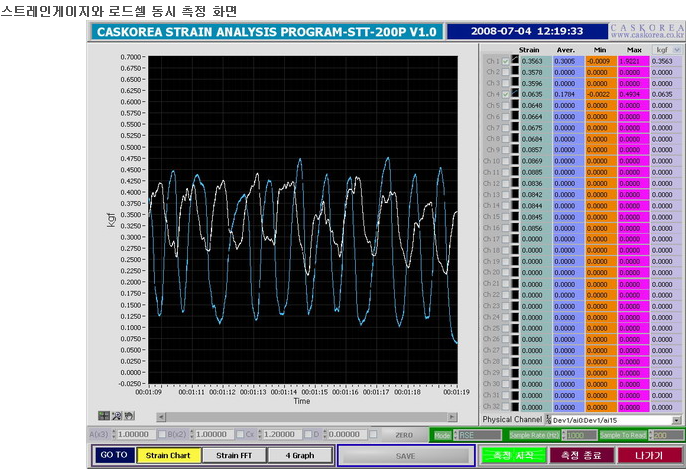690x476 pixels.
Task: Select the crosshair cursor tool below the graph
Action: [104, 416]
